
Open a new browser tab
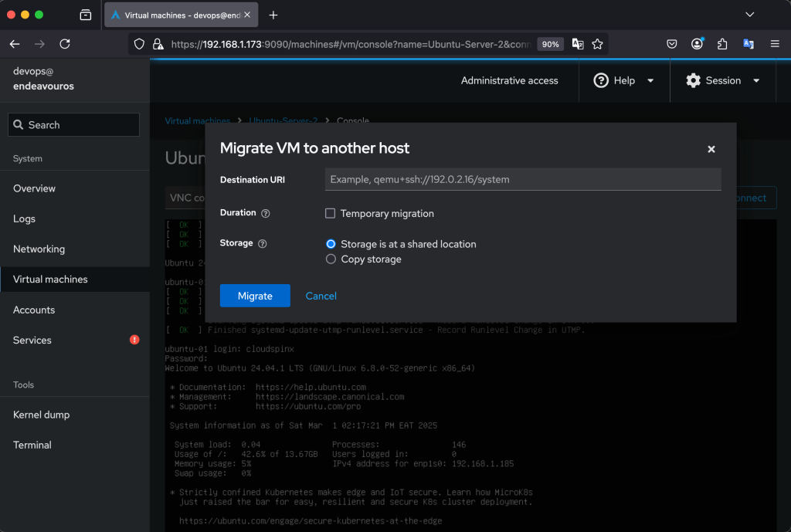pos(273,15)
